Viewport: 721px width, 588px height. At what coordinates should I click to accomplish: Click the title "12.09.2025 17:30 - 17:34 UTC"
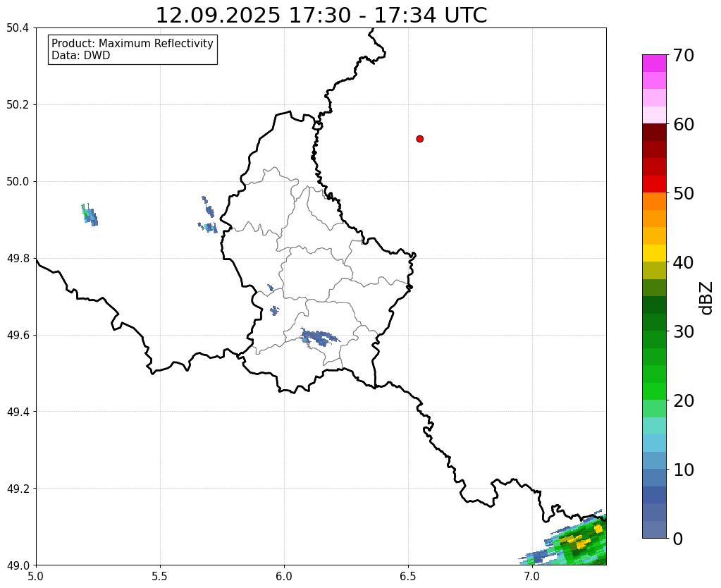pos(321,16)
